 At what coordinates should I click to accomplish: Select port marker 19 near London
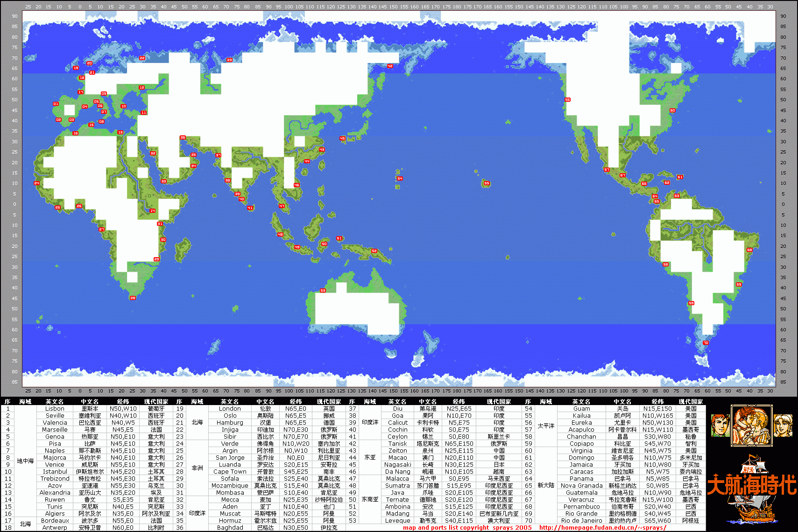tap(76, 68)
